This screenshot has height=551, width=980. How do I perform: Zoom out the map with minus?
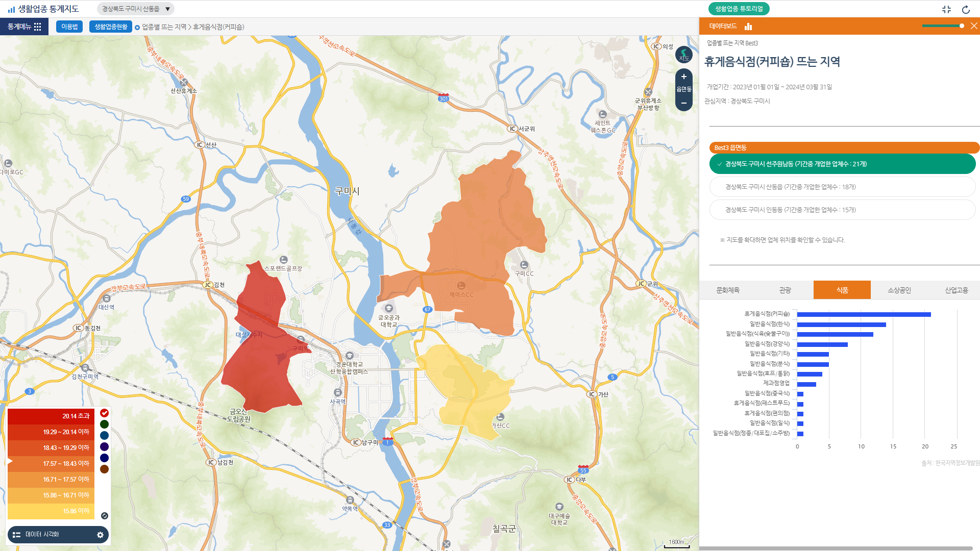click(x=684, y=103)
